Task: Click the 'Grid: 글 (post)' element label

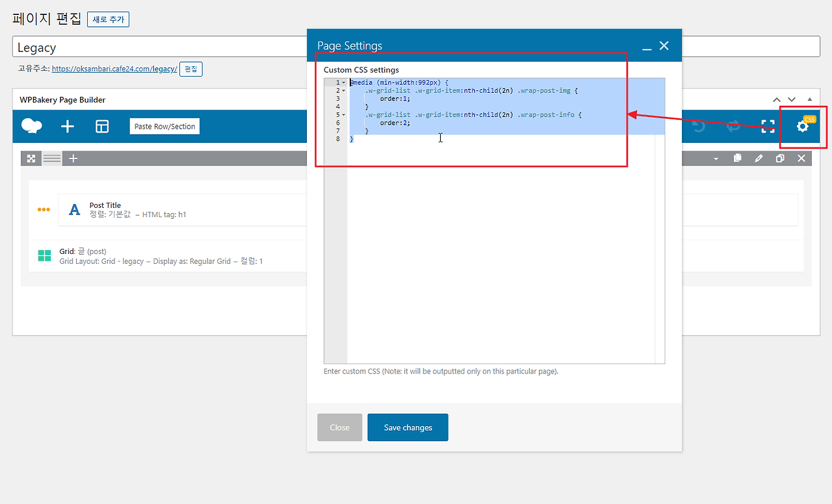Action: (83, 251)
